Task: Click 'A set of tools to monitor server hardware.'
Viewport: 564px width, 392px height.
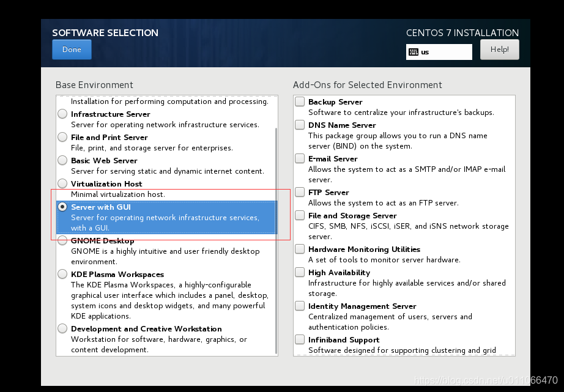Action: (384, 260)
